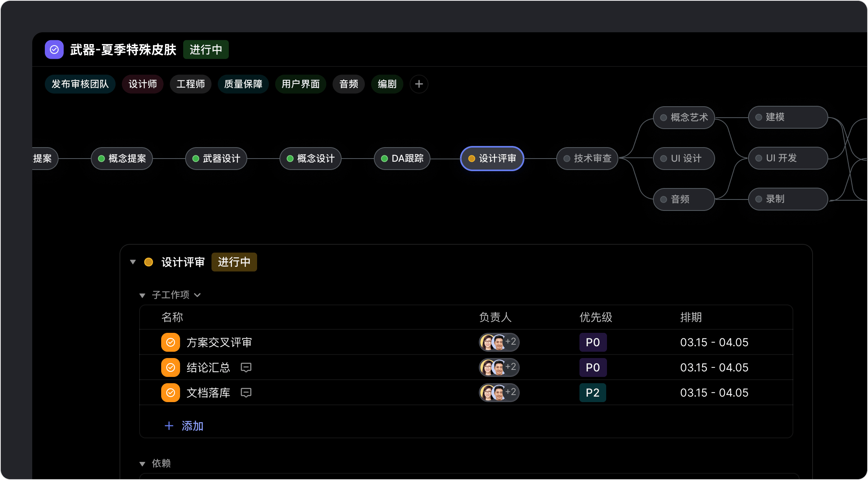Select the 设计评审 node in the workflow
The image size is (868, 480).
492,158
